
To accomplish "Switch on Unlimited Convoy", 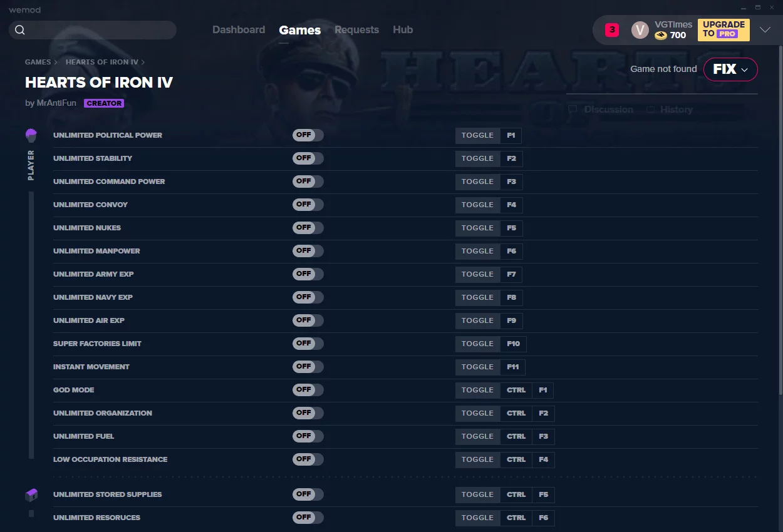I will [308, 205].
